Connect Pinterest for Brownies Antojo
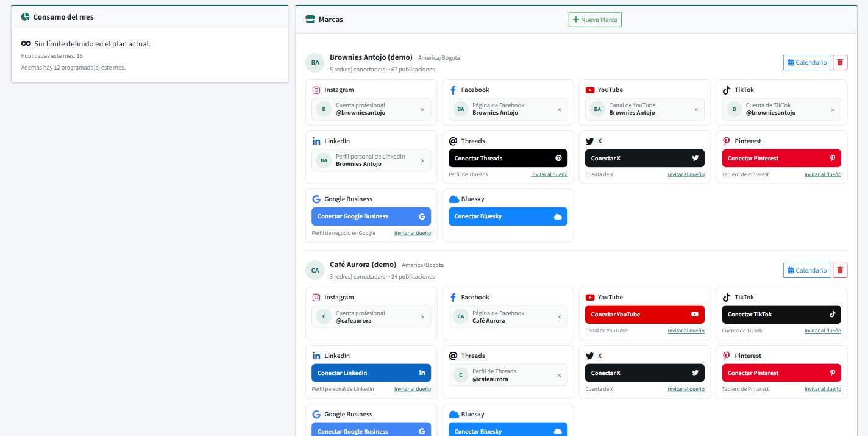The image size is (868, 436). tap(781, 158)
